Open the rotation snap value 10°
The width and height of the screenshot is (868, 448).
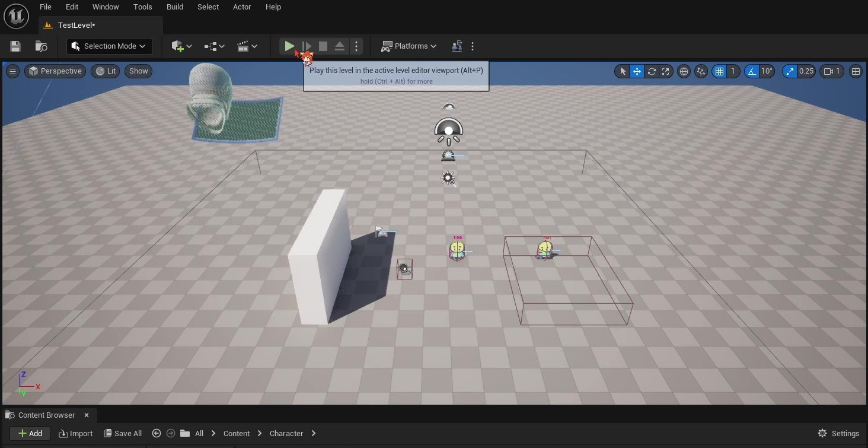click(x=767, y=71)
